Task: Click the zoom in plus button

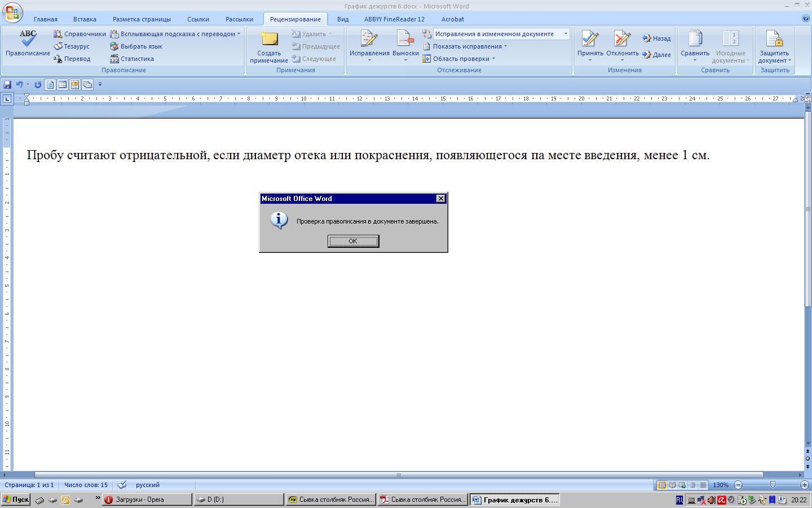Action: pyautogui.click(x=805, y=485)
